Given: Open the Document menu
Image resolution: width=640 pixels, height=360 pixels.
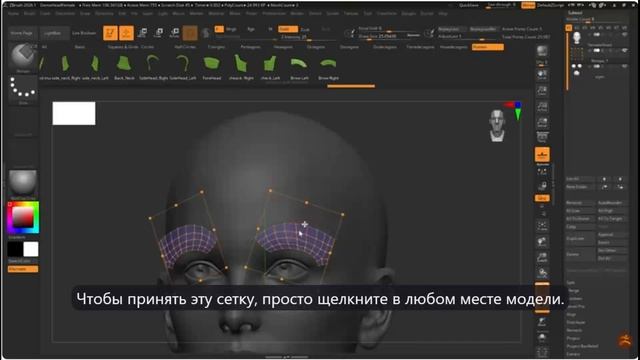Looking at the screenshot, I should tap(66, 13).
